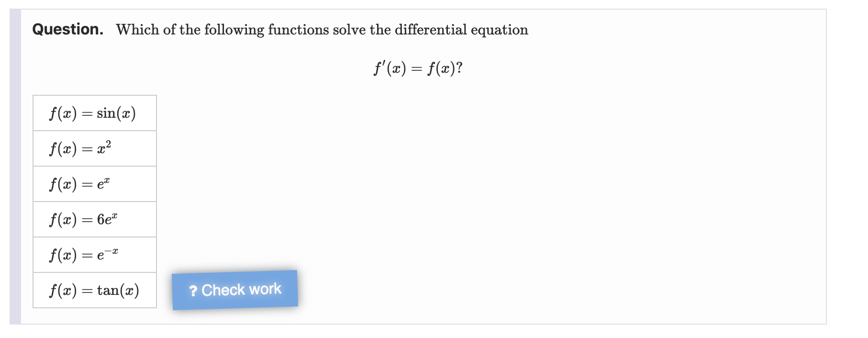Image resolution: width=868 pixels, height=338 pixels.
Task: Click the question mark icon on Check work
Action: 193,291
